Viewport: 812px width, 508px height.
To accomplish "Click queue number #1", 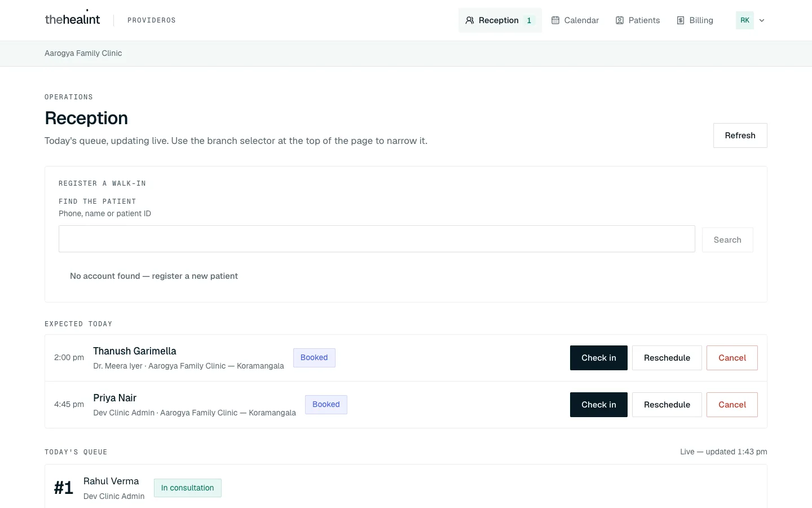I will (x=64, y=488).
